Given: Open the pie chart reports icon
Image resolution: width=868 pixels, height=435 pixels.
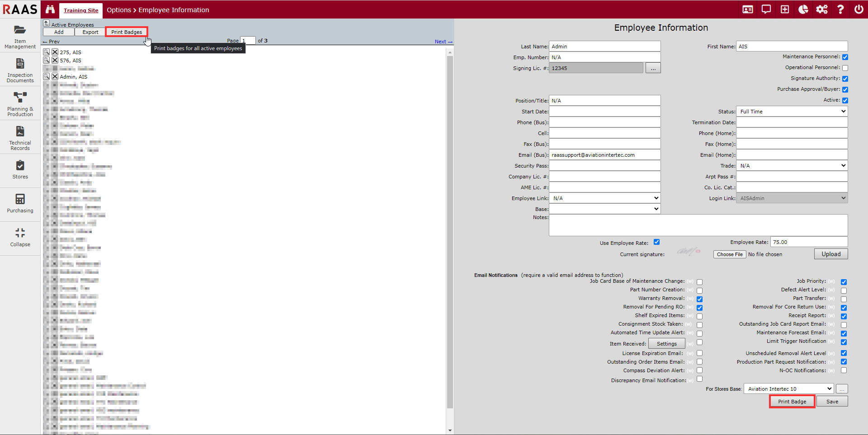Looking at the screenshot, I should [x=803, y=9].
